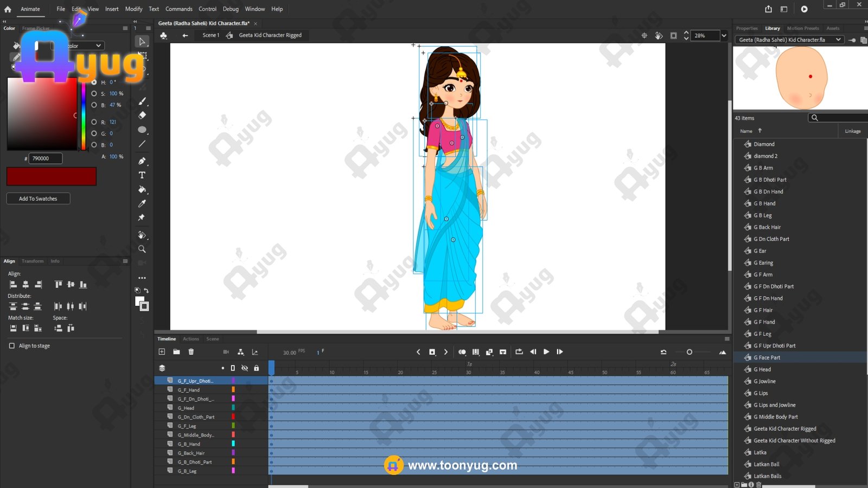Image resolution: width=868 pixels, height=488 pixels.
Task: Click the Name column sort arrow
Action: (760, 131)
